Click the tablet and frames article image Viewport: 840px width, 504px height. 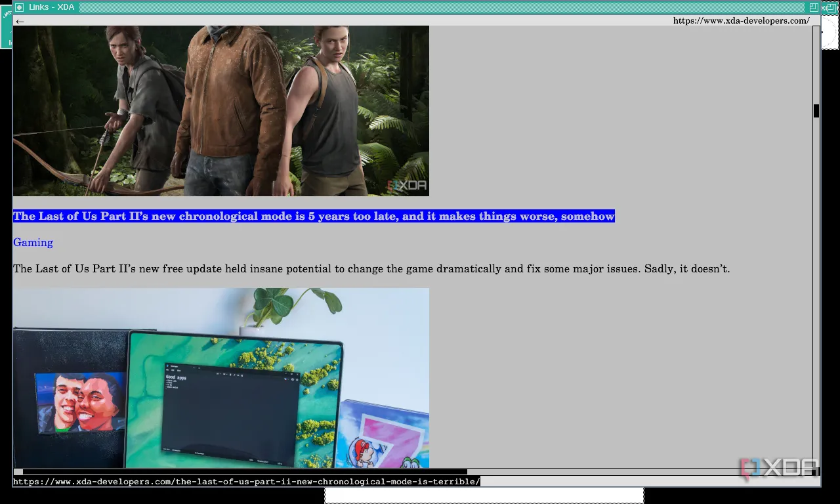pos(221,378)
